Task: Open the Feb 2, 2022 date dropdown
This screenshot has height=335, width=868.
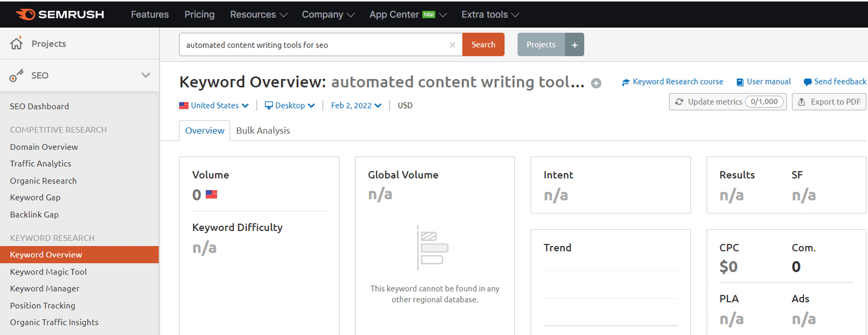Action: (x=356, y=106)
